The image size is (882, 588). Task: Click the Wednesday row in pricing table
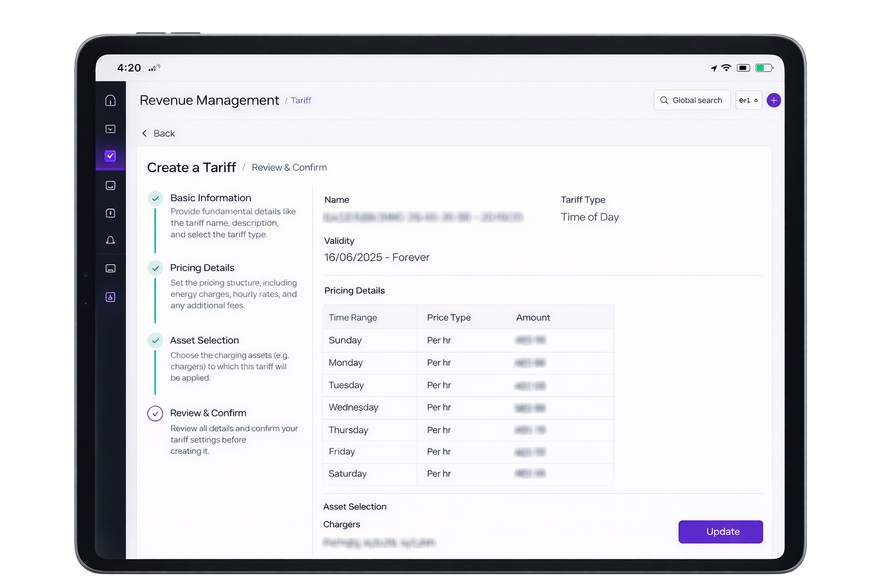click(x=468, y=408)
